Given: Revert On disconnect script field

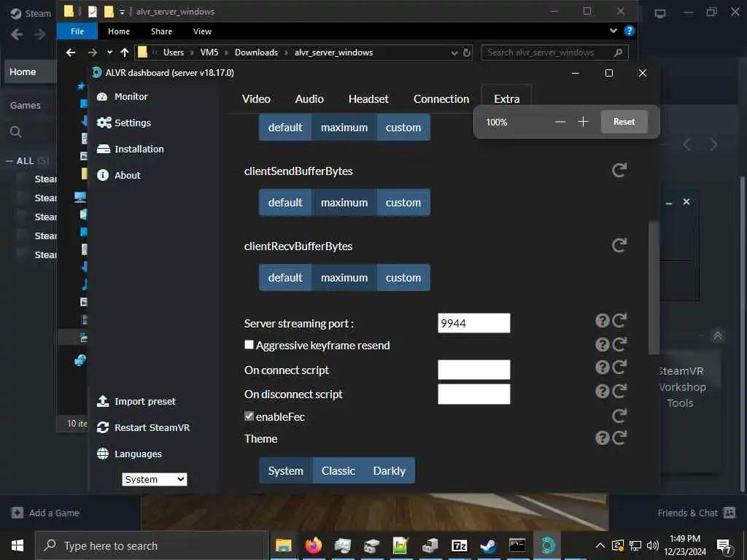Looking at the screenshot, I should [x=619, y=391].
